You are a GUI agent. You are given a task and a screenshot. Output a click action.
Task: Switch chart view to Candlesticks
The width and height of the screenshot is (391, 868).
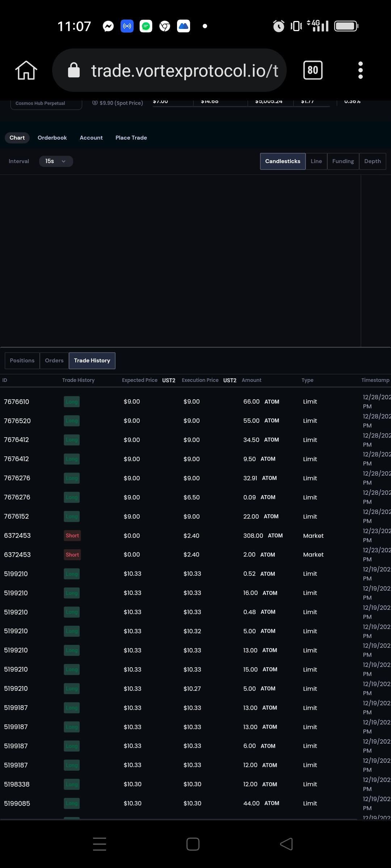283,161
